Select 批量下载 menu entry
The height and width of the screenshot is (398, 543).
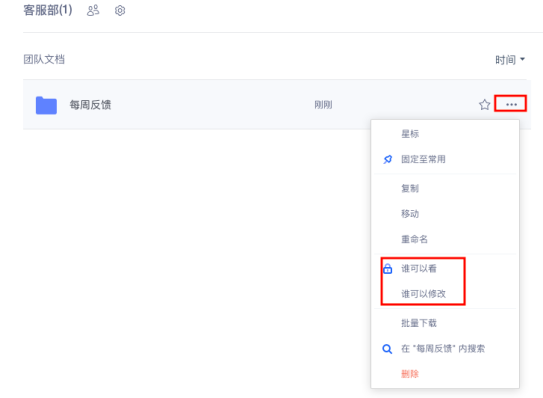click(419, 323)
